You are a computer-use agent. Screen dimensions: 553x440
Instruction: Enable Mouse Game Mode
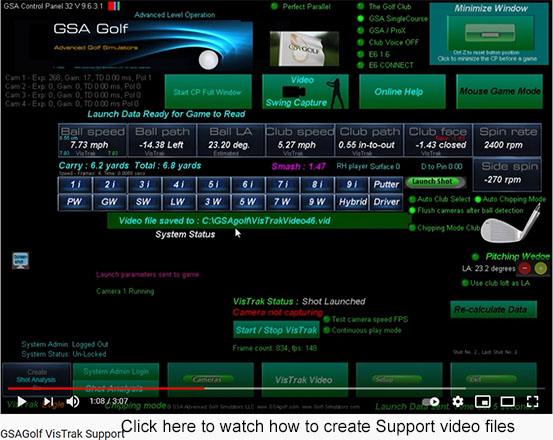pyautogui.click(x=499, y=92)
